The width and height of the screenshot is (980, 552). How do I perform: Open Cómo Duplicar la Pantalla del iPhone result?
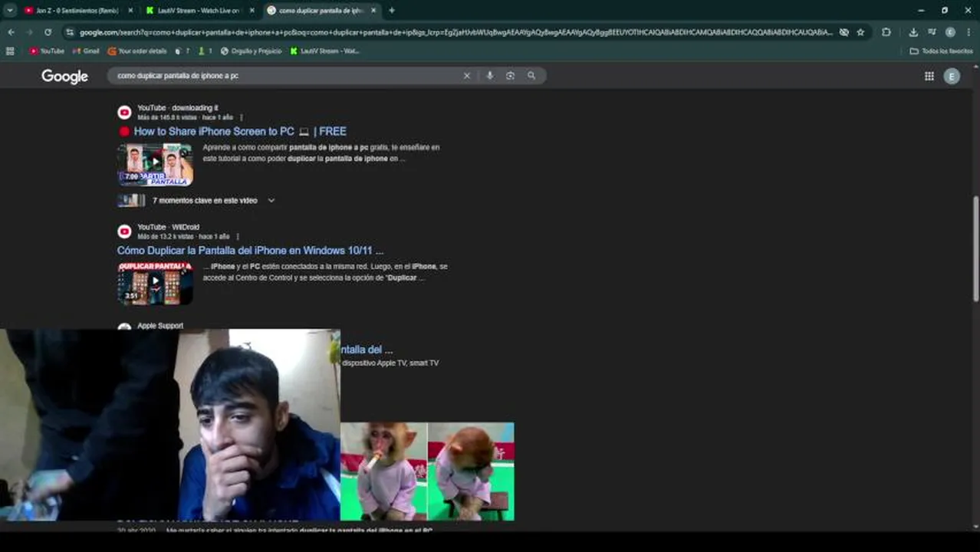[250, 251]
